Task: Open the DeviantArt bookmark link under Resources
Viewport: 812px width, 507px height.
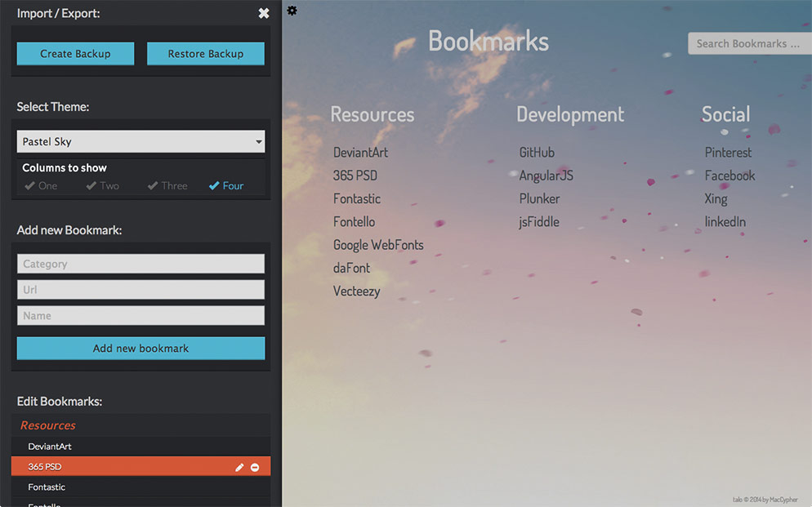Action: [360, 153]
